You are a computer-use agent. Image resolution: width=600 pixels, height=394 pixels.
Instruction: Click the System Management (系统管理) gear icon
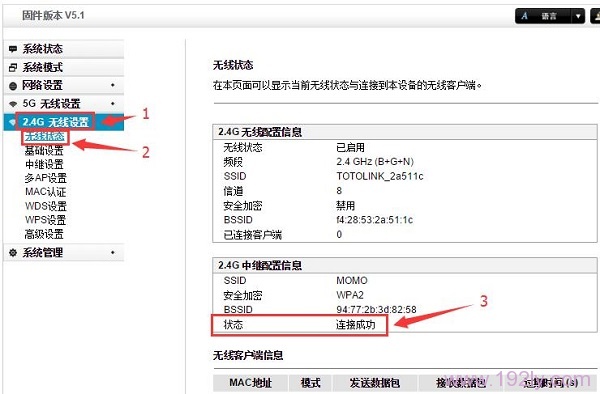[13, 252]
